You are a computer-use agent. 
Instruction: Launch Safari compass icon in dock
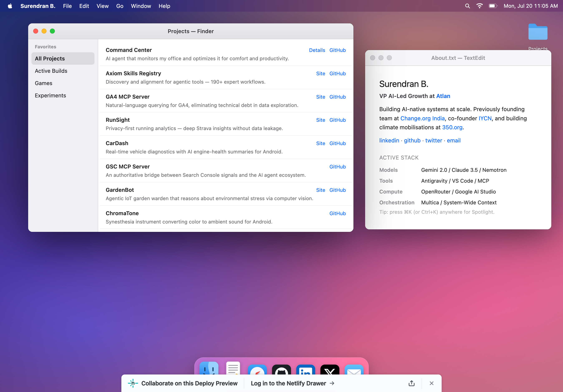coord(257,370)
